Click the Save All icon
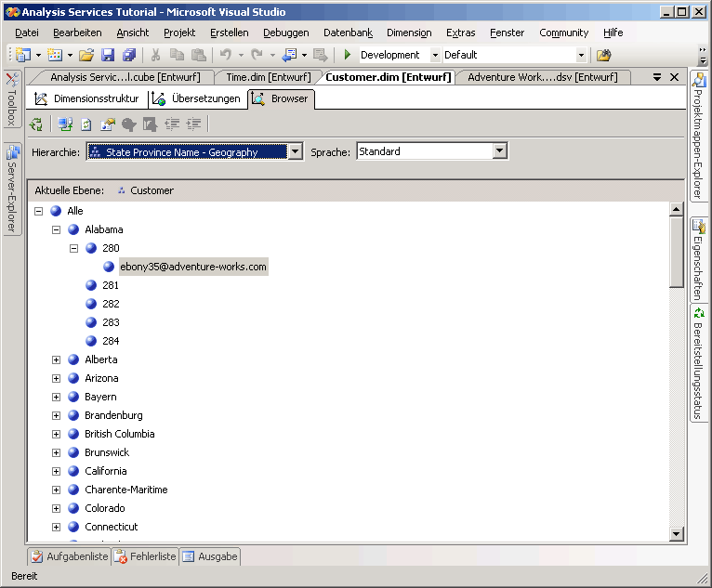The image size is (712, 588). click(129, 56)
